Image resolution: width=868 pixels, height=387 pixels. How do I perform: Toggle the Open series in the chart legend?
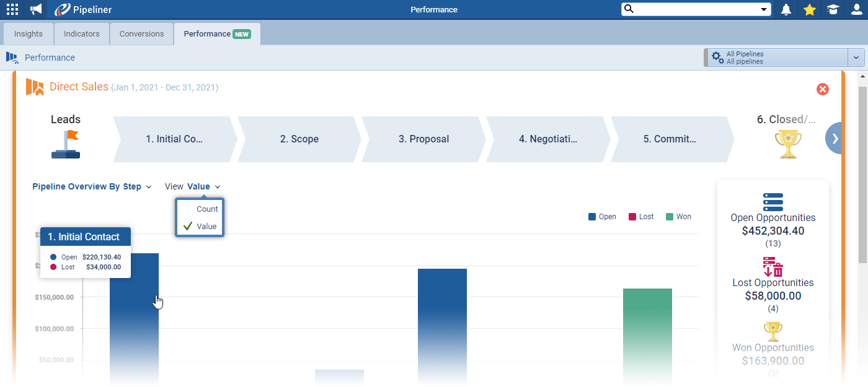[x=601, y=216]
